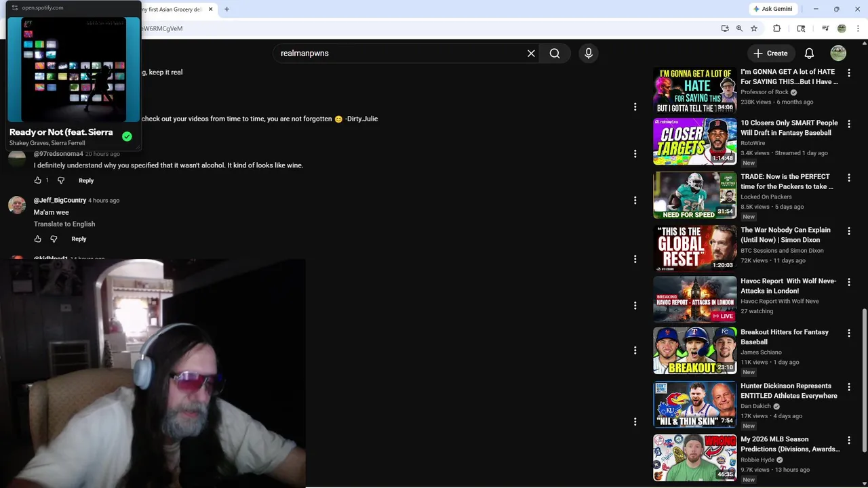
Task: Open the Robbie Hyde predictions thumbnail
Action: point(694,457)
